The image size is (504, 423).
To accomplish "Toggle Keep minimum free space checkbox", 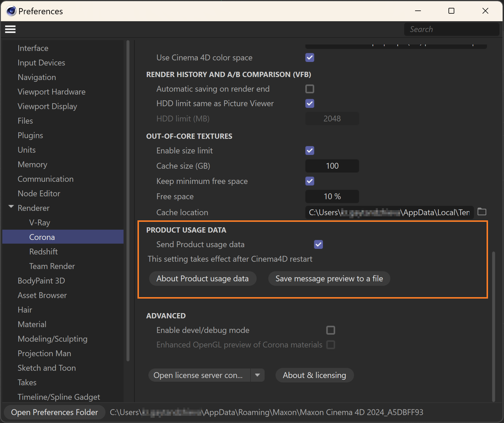I will point(310,181).
